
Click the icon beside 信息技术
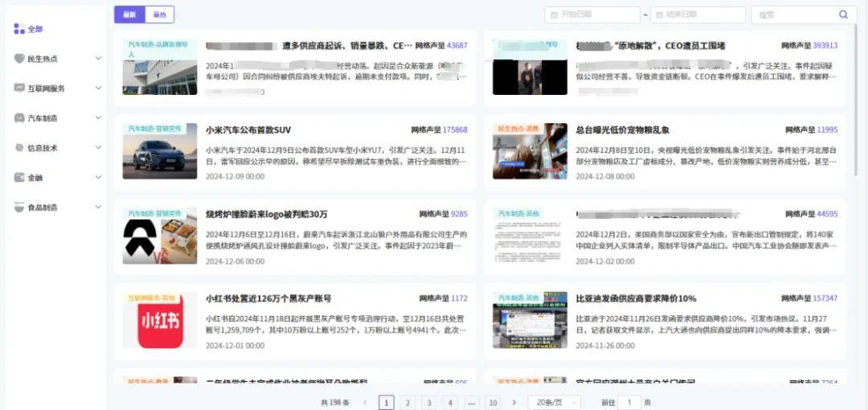click(x=19, y=148)
